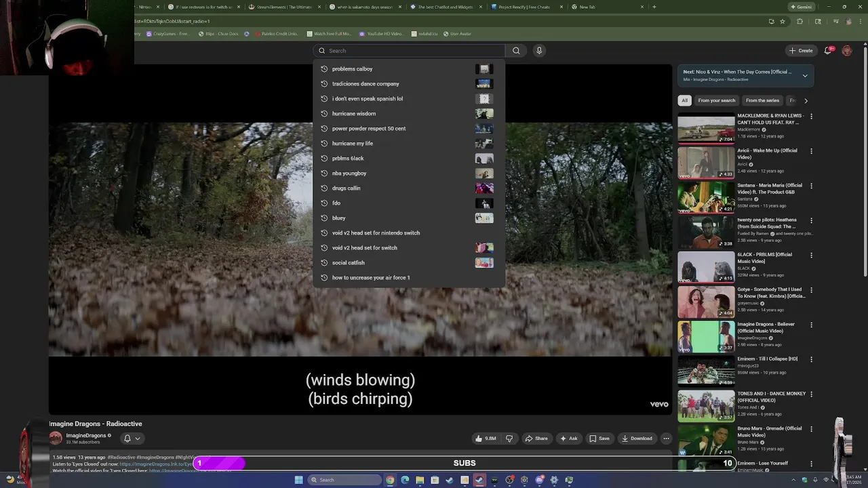Viewport: 868px width, 488px height.
Task: Choose 'void v2 head set for nintendo switch'
Action: click(x=409, y=232)
